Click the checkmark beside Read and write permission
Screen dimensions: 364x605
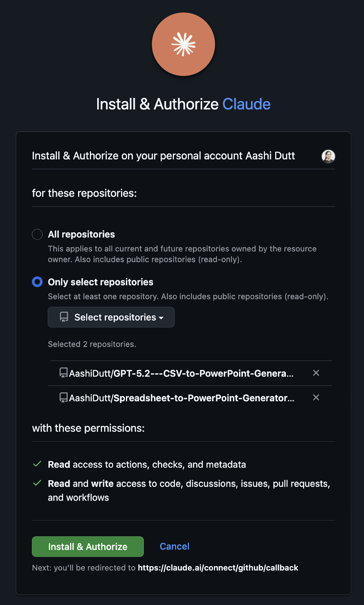pos(37,483)
